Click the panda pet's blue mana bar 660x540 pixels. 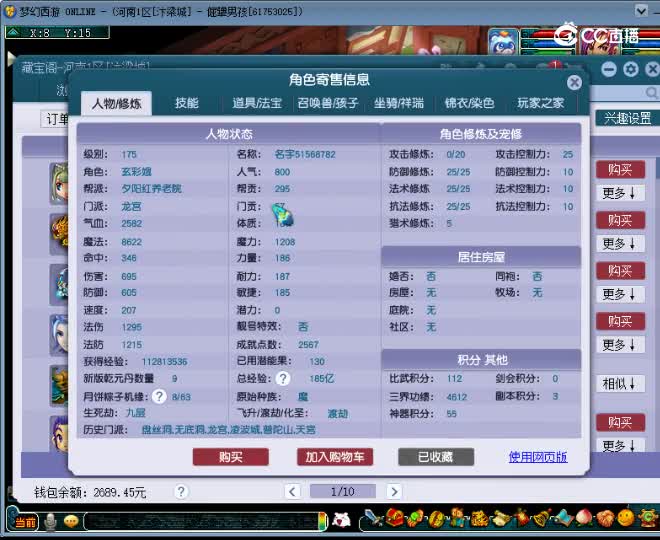(548, 43)
